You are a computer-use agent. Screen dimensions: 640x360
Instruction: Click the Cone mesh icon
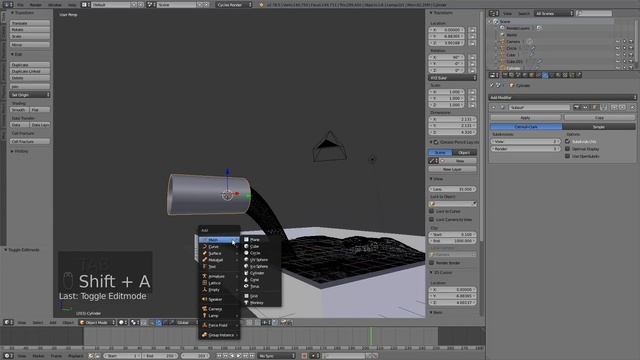pyautogui.click(x=246, y=280)
